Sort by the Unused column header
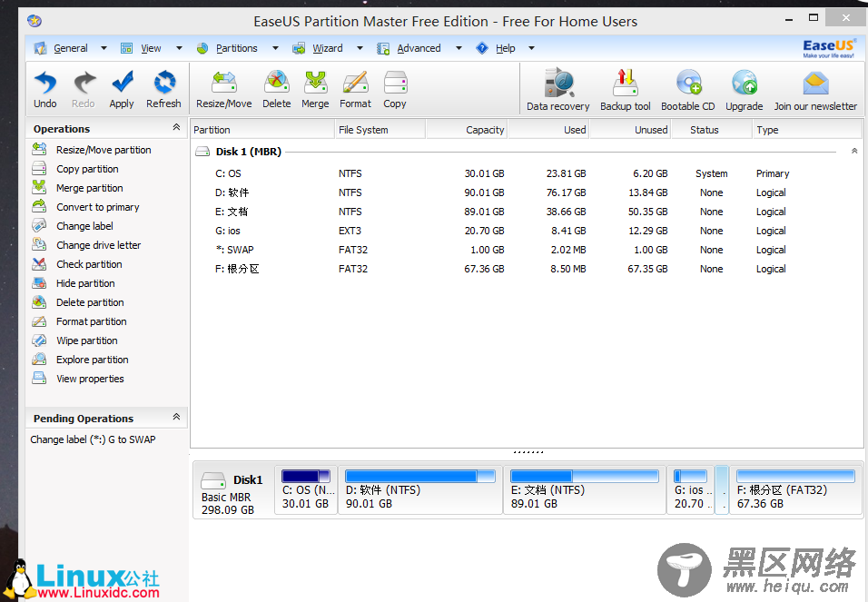Viewport: 868px width, 602px height. tap(630, 130)
